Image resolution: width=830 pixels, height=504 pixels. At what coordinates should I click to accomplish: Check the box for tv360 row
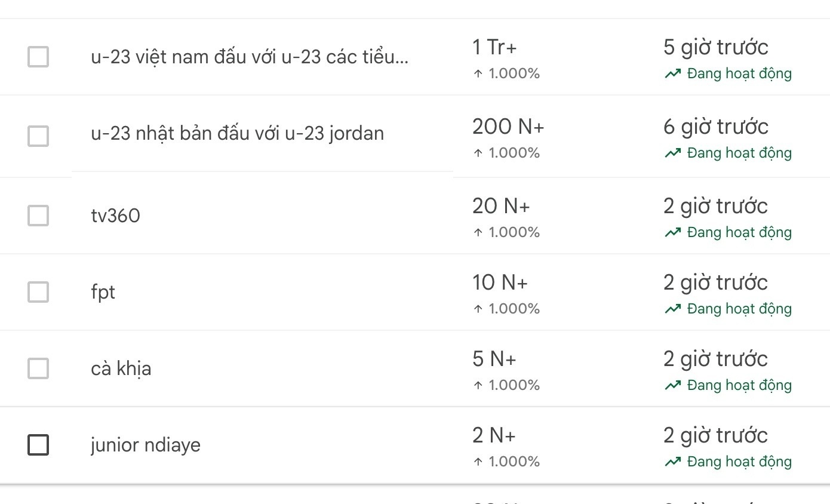[x=38, y=216]
